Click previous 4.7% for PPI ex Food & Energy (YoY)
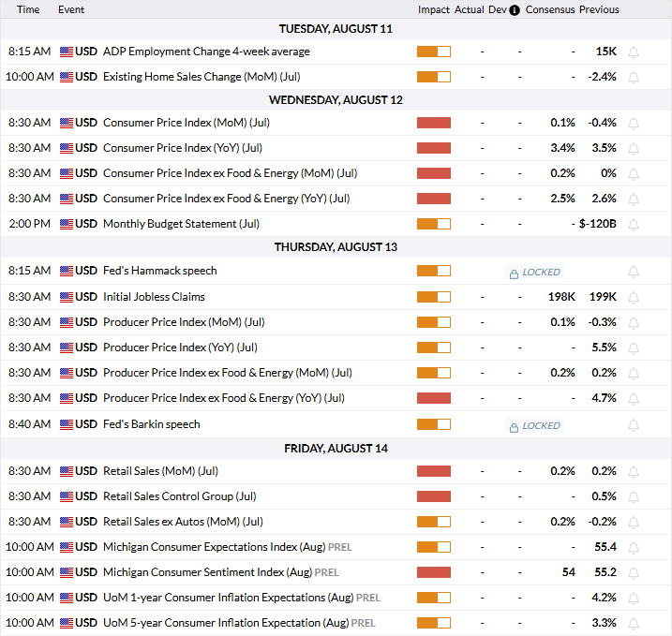This screenshot has width=672, height=636. (x=604, y=398)
